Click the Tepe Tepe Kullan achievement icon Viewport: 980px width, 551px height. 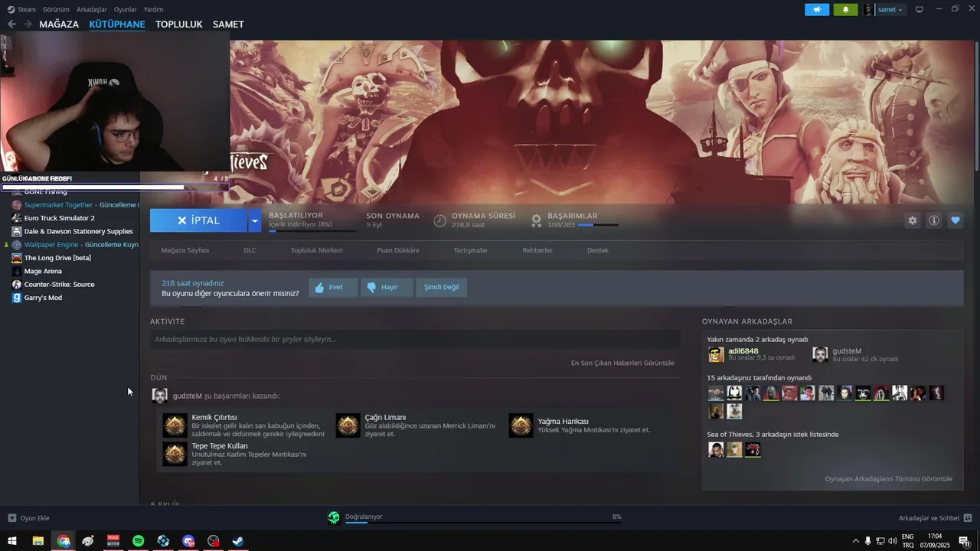tap(175, 454)
